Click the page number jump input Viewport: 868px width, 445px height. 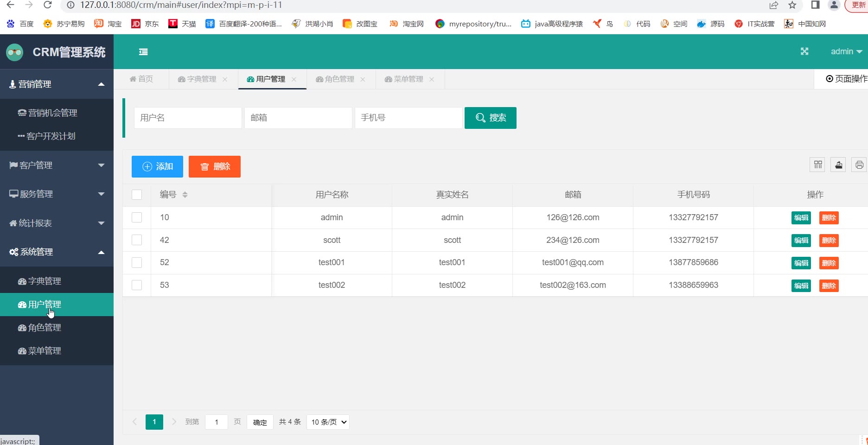[x=217, y=422]
